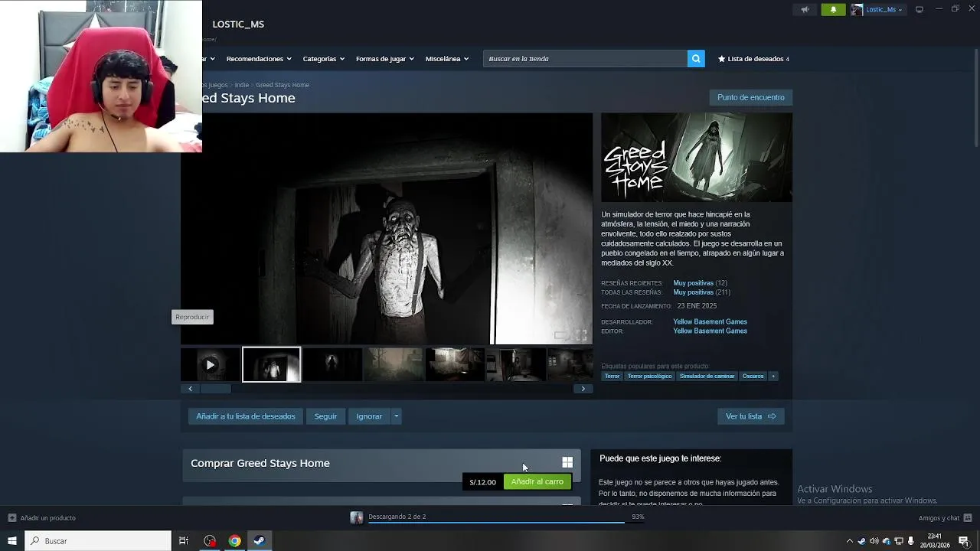This screenshot has width=980, height=551.
Task: Click the Steam taskbar icon
Action: (259, 541)
